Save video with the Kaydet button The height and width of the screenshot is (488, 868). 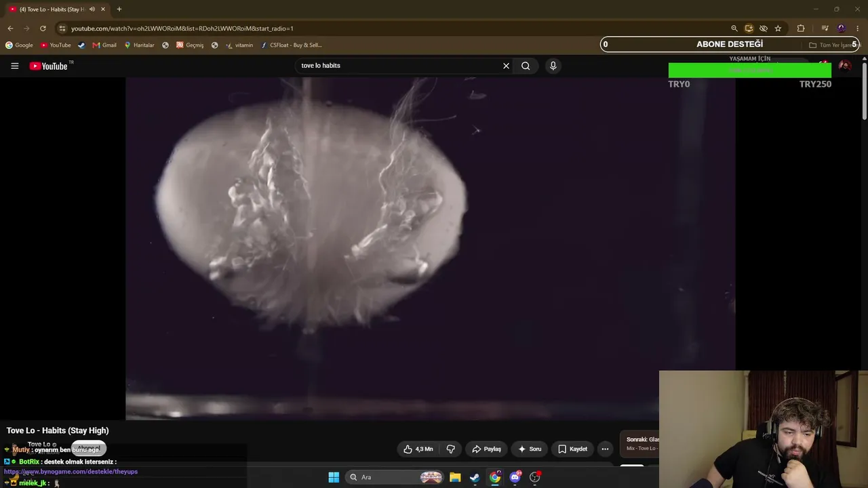pyautogui.click(x=572, y=449)
